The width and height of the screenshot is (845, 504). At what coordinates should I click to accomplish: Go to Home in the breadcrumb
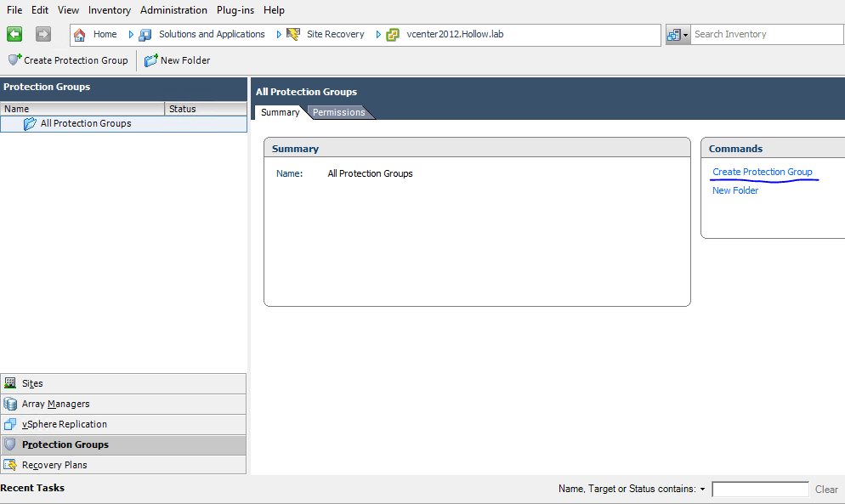(x=105, y=34)
